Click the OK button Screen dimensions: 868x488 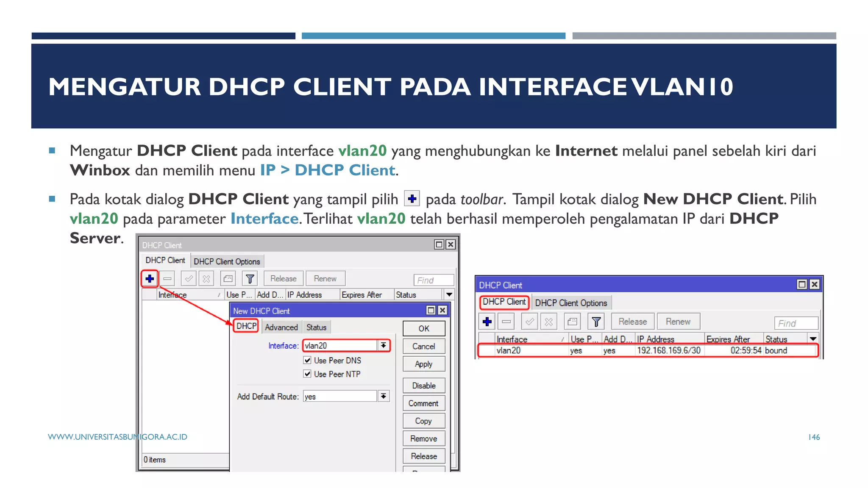424,329
